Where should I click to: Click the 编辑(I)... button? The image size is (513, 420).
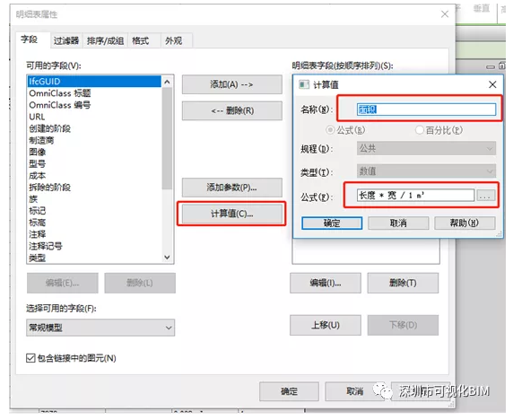326,284
